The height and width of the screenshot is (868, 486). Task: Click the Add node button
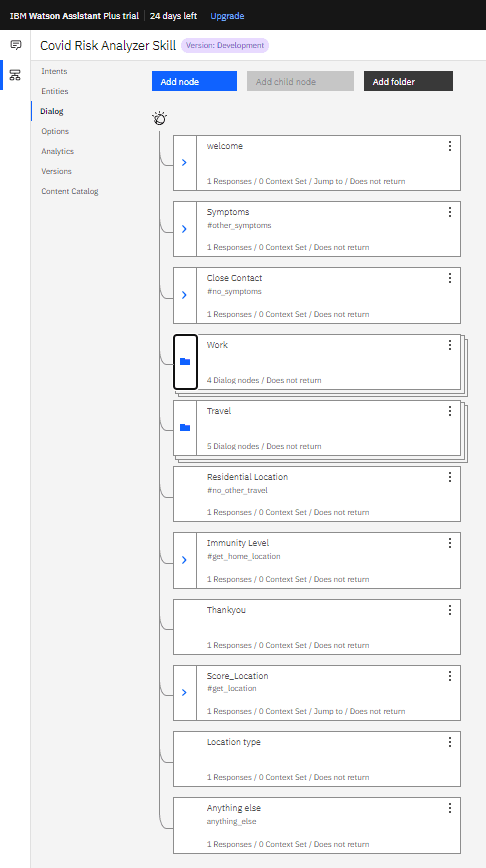(x=194, y=81)
